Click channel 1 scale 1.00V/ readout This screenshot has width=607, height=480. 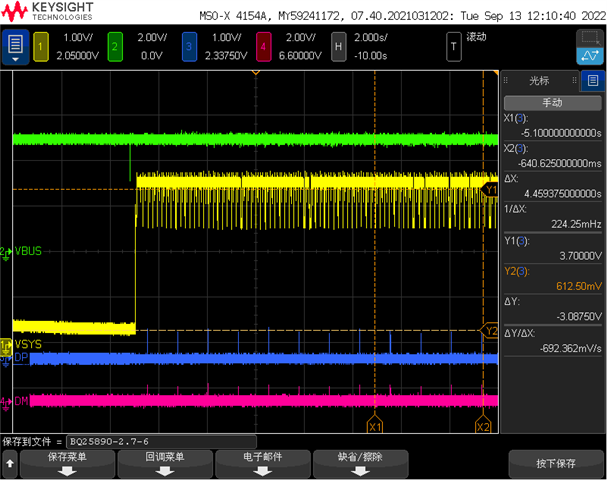coord(78,38)
